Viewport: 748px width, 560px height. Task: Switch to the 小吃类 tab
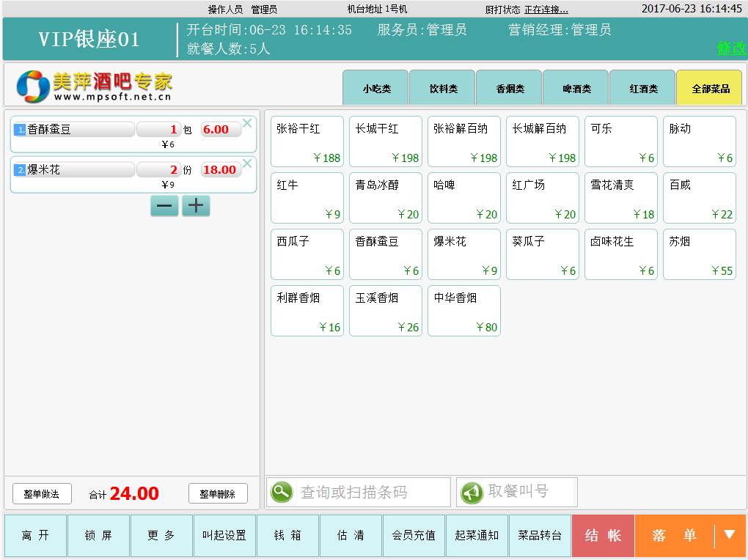click(375, 89)
